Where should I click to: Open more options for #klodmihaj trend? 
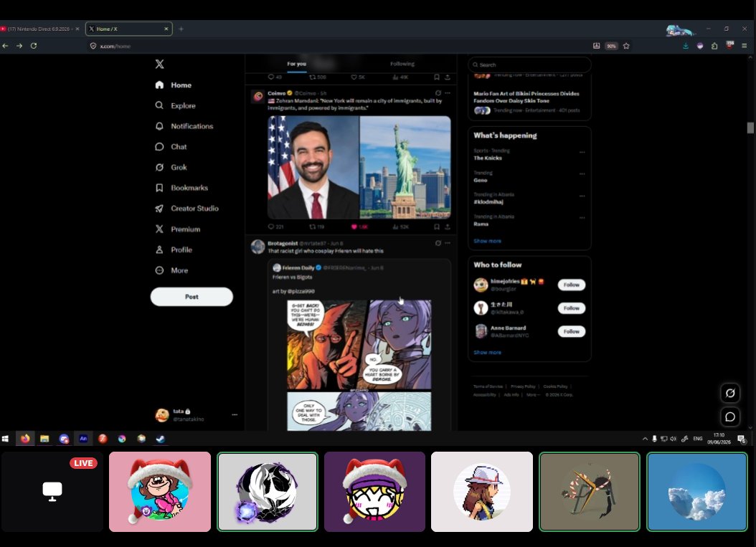(582, 196)
